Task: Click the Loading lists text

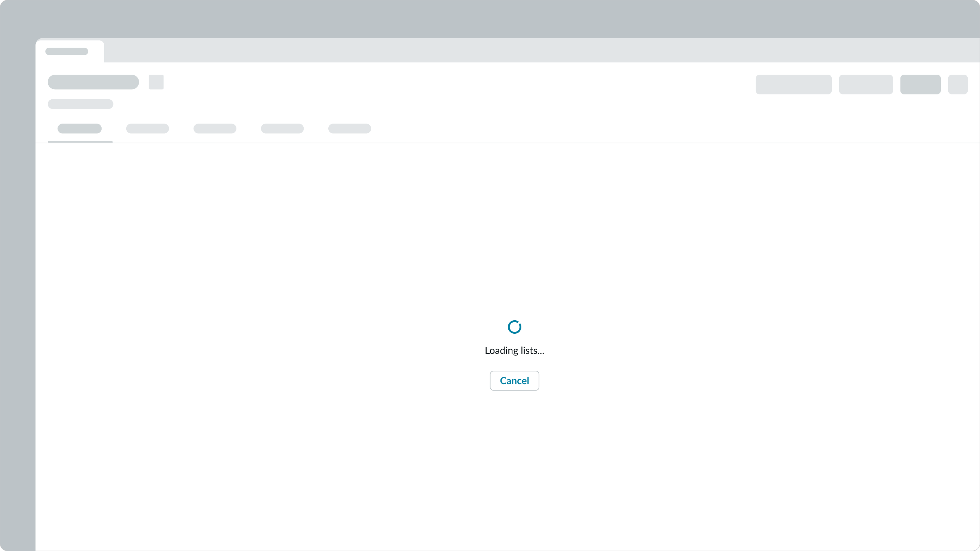Action: pyautogui.click(x=514, y=351)
